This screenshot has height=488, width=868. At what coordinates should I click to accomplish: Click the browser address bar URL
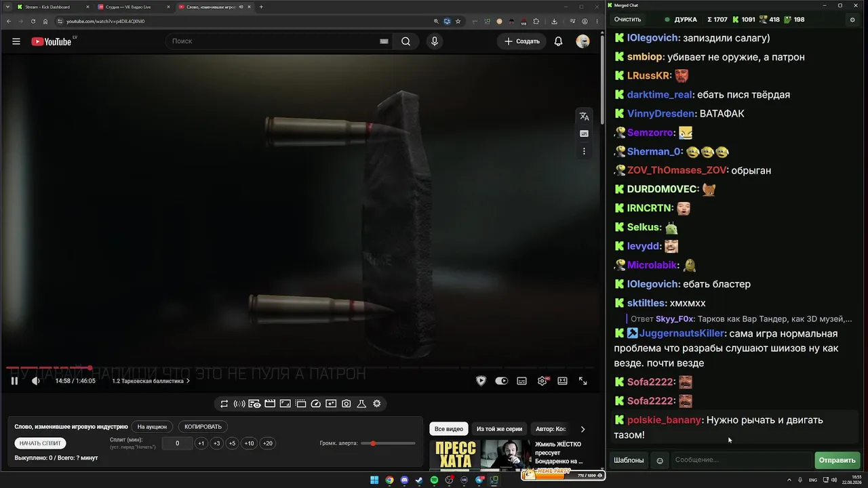coord(105,21)
